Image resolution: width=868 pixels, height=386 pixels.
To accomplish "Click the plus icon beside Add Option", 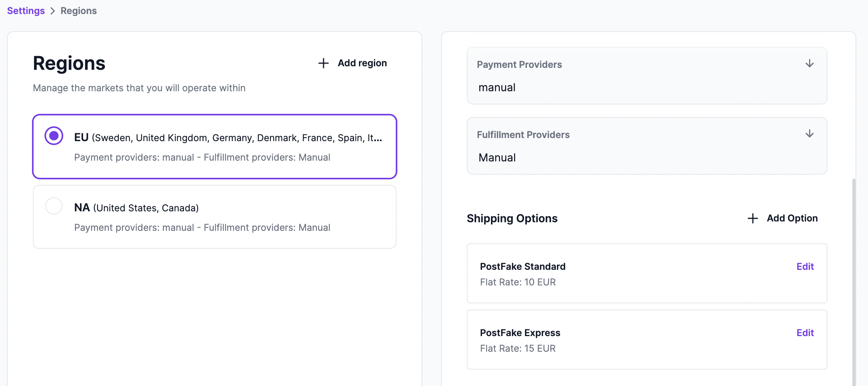I will click(x=752, y=218).
